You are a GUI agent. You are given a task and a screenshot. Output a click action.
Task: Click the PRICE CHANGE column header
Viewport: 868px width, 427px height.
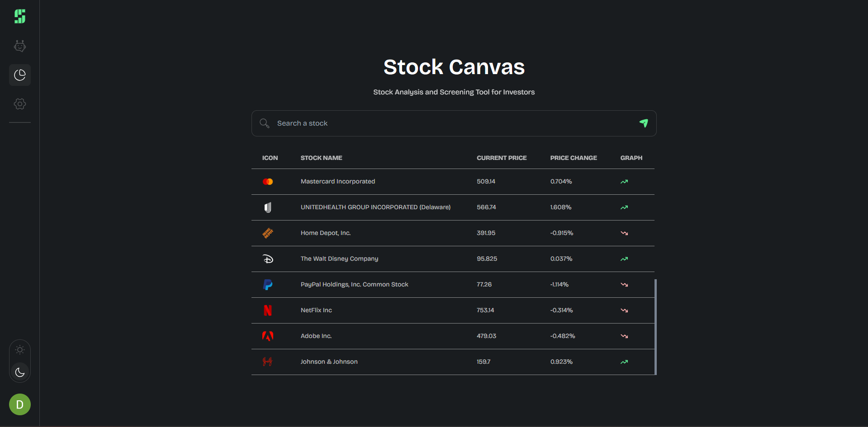coord(574,158)
